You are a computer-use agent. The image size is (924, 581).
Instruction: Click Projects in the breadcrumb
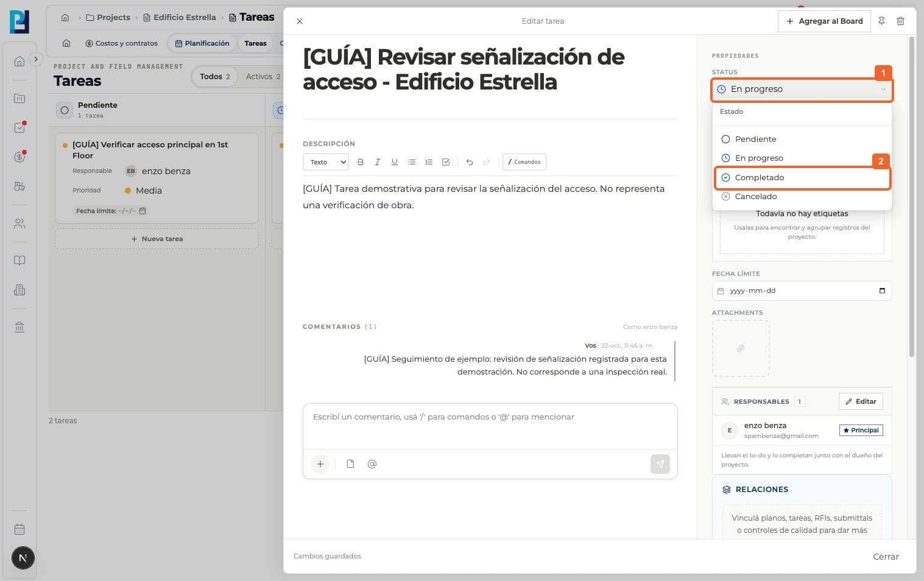tap(108, 17)
